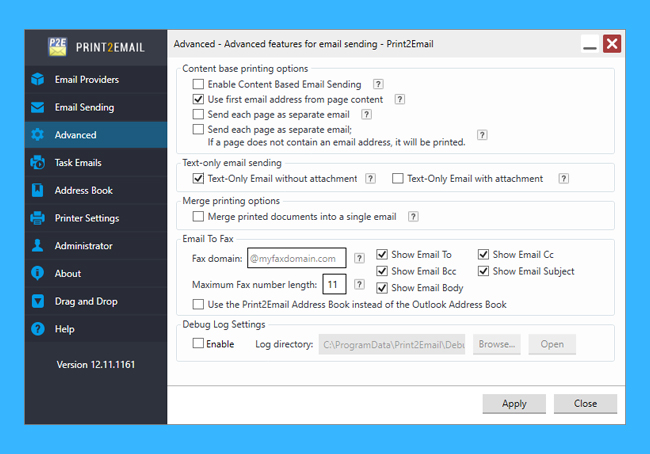Open help for Enable Content Based Email Sending
Viewport: 650px width, 454px height.
tap(378, 84)
